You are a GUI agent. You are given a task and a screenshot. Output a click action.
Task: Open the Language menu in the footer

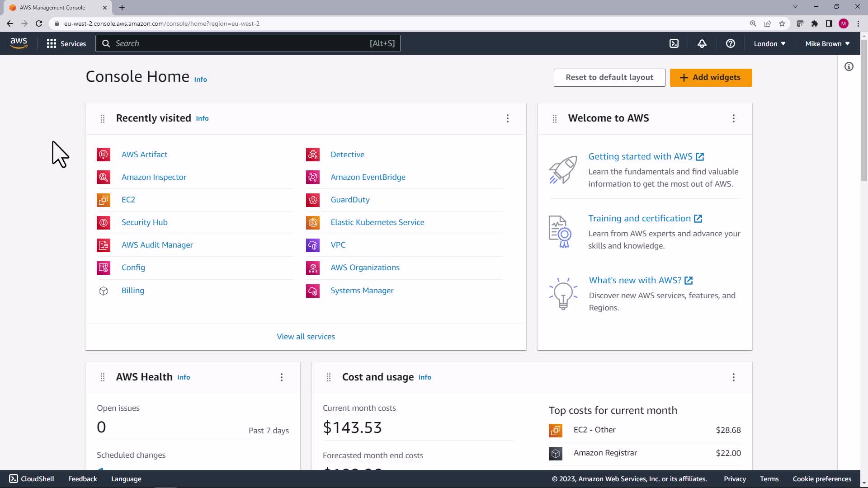click(x=126, y=479)
